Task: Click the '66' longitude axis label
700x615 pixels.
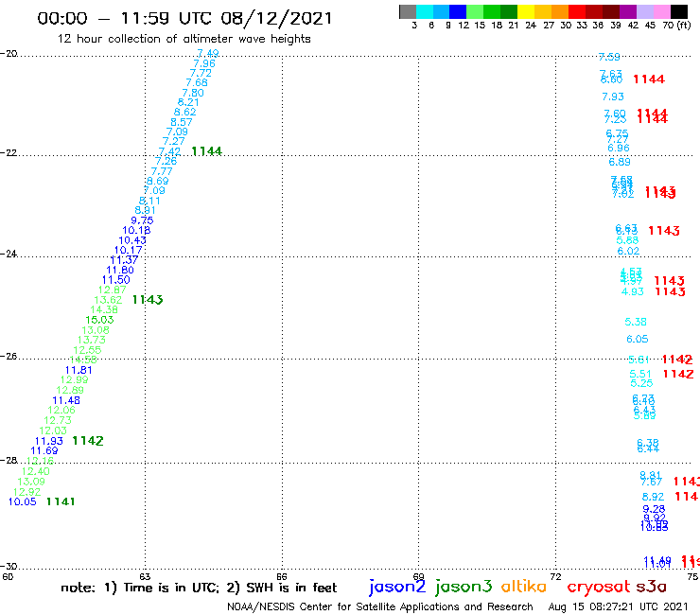Action: coord(282,576)
